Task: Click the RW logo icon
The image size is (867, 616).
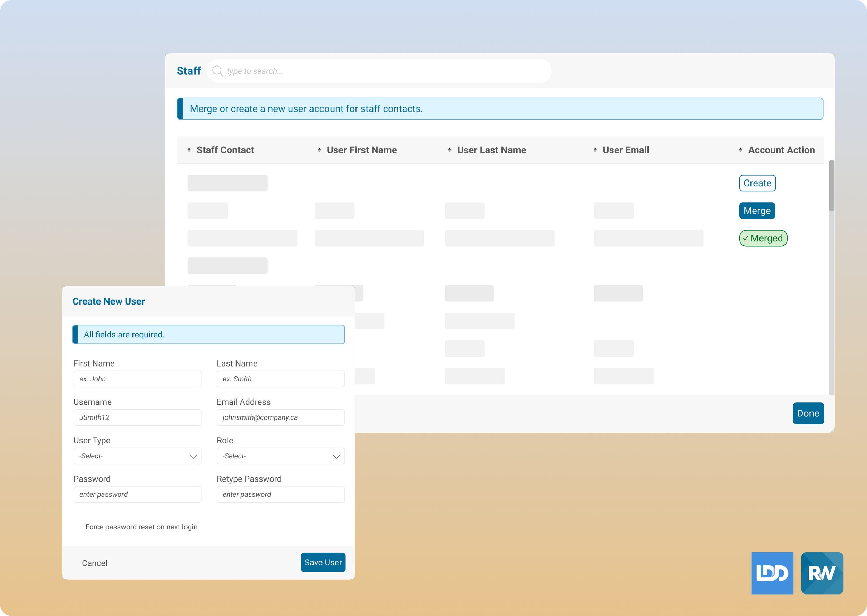Action: 822,573
